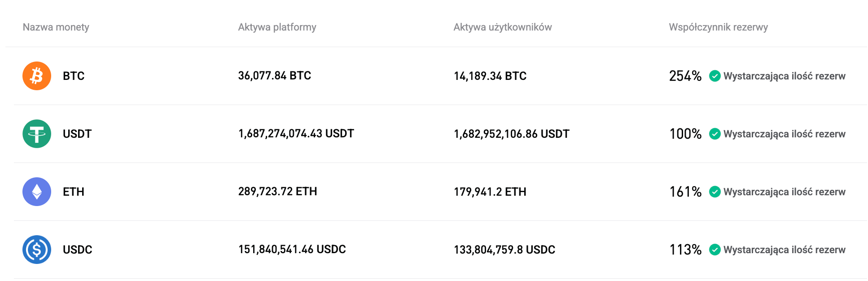Click the 289,723.72 ETH platform assets value

(x=278, y=192)
